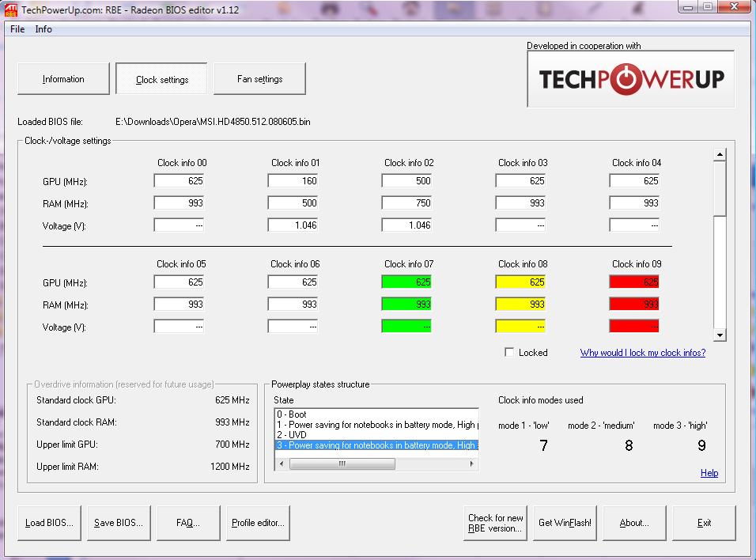Edit yellow Clock info 08 RAM field
The height and width of the screenshot is (560, 756).
click(x=520, y=305)
